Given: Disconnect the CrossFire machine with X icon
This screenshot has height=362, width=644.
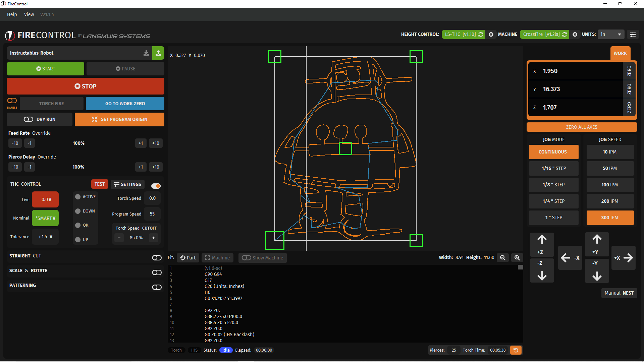Looking at the screenshot, I should coord(575,34).
